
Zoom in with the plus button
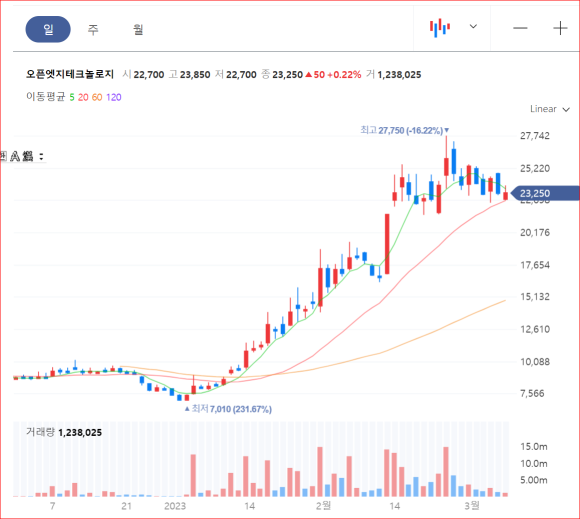click(560, 28)
